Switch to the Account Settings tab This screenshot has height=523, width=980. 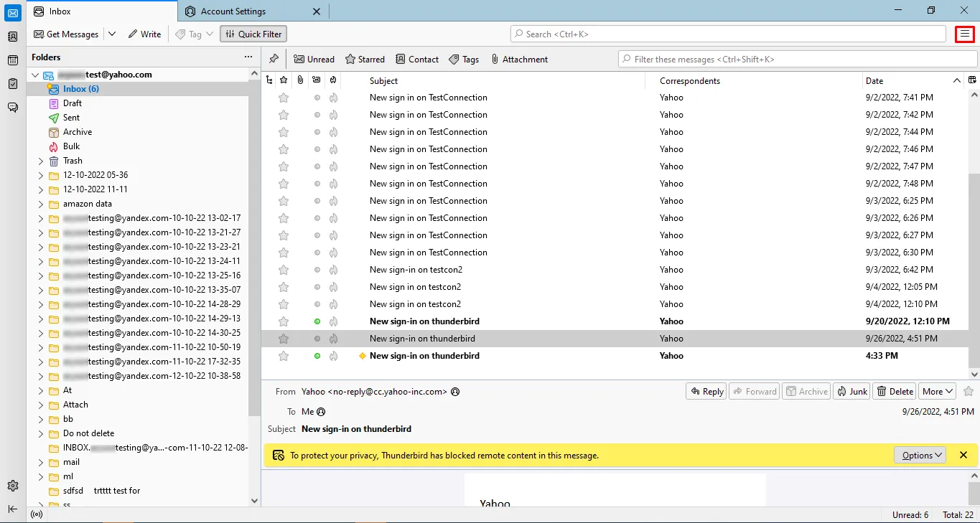233,11
